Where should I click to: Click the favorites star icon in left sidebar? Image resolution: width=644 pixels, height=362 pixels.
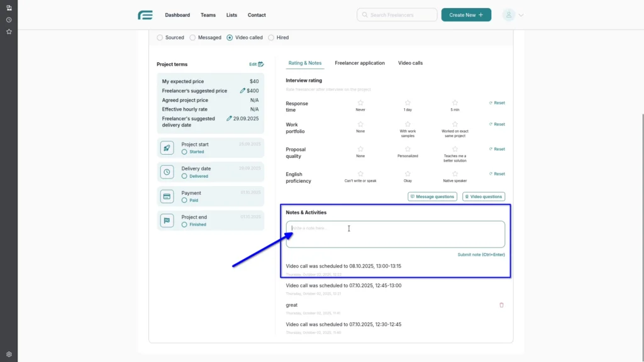coord(8,31)
